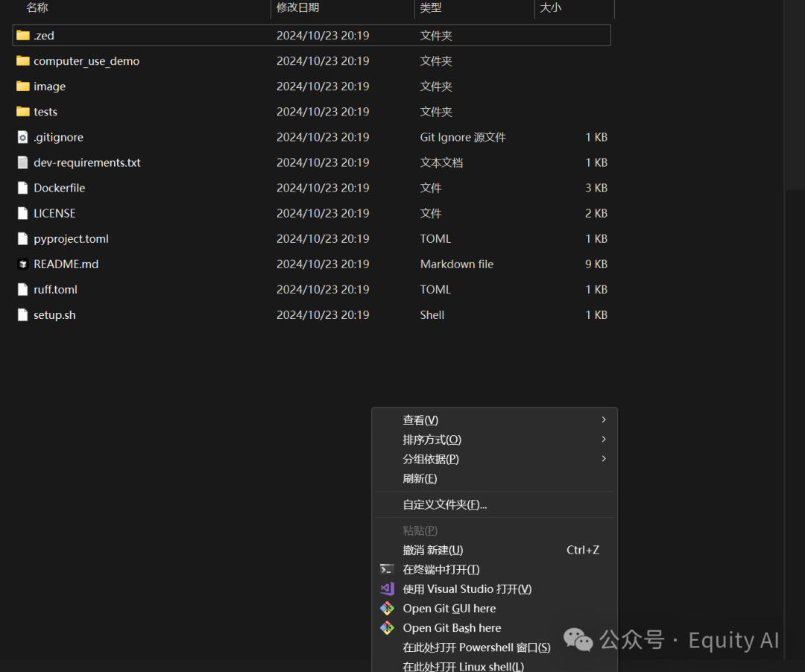Image resolution: width=805 pixels, height=672 pixels.
Task: Select the computer_use_demo folder name
Action: (x=86, y=61)
